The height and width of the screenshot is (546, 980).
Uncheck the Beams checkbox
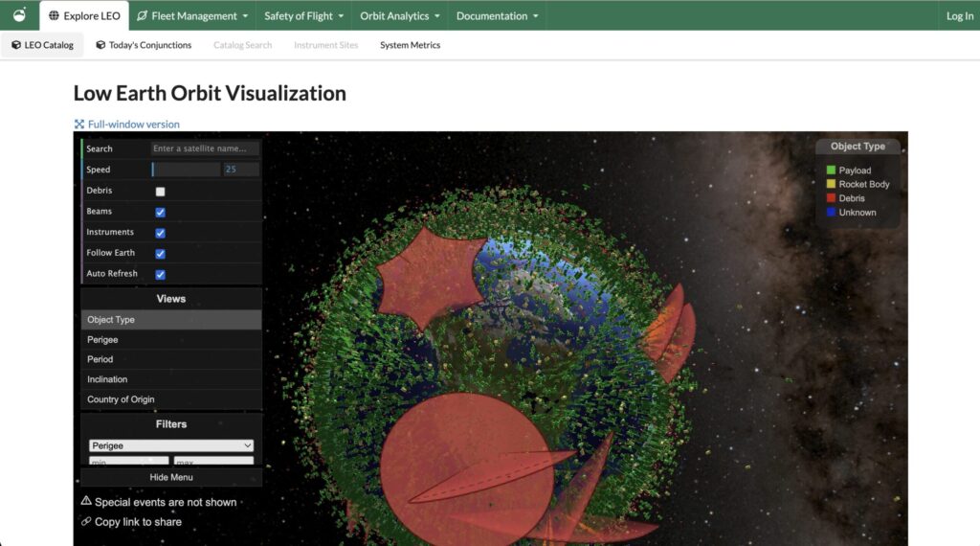pos(160,212)
